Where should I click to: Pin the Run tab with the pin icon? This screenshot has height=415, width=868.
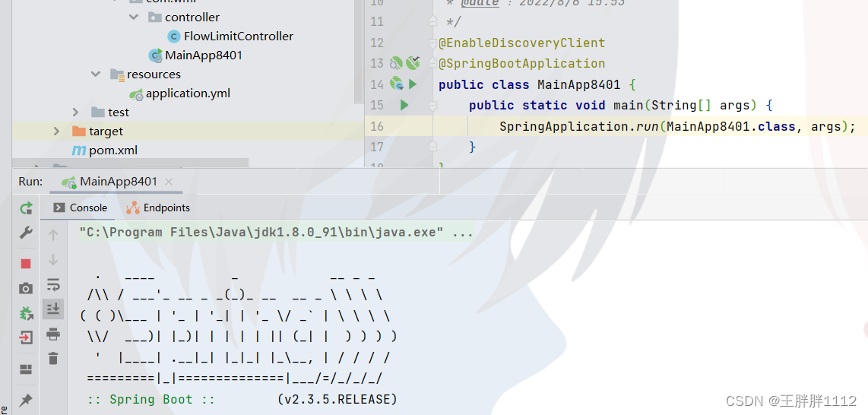click(26, 400)
